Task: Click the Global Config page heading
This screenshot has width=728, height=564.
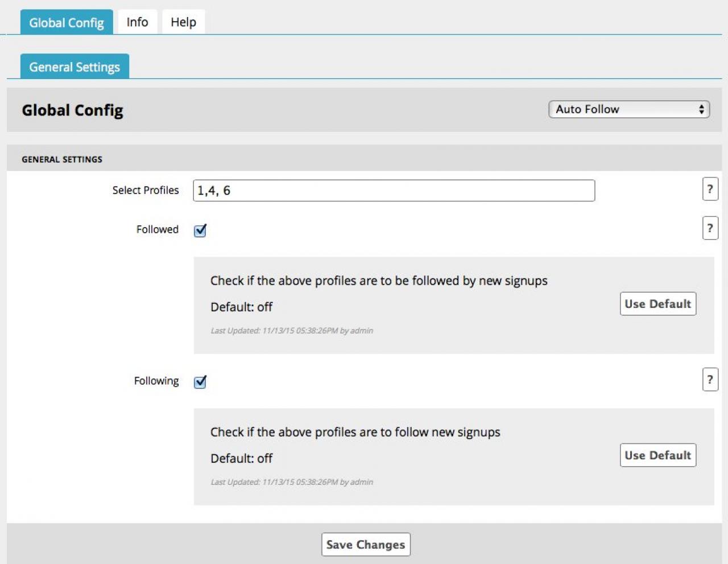Action: (72, 110)
